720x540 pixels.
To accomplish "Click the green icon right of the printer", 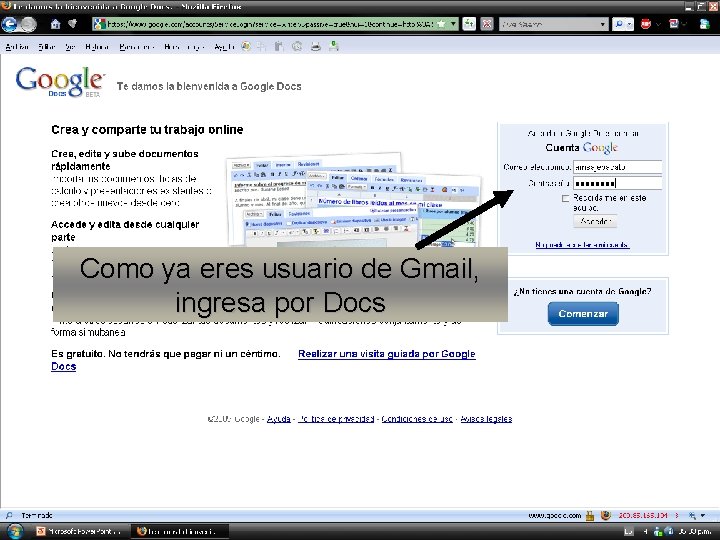I will 334,46.
